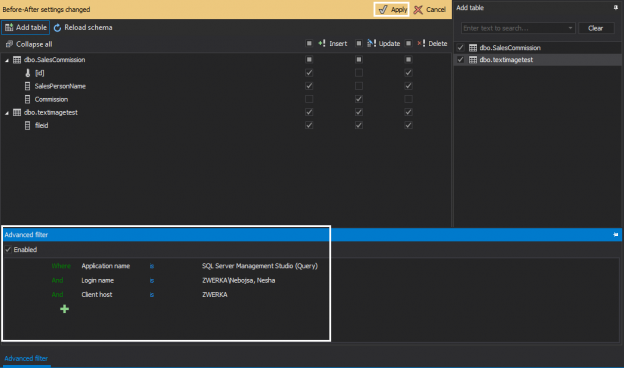Collapse the dbo.textimagetest tree node
This screenshot has height=368, width=624.
[x=7, y=113]
